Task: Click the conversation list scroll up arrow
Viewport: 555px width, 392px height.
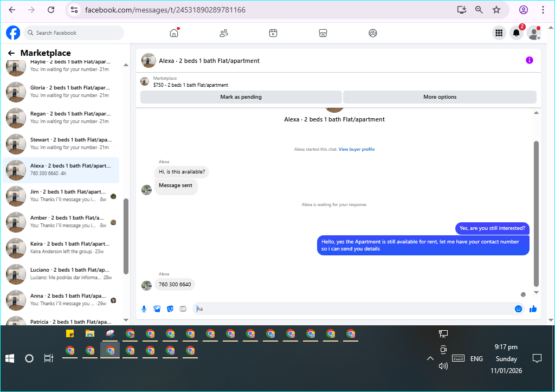Action: click(126, 65)
